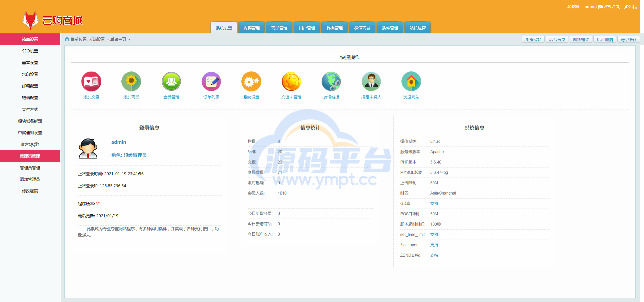Screen dimensions: 644x302
Task: Click the 后台地图 button
Action: point(605,39)
